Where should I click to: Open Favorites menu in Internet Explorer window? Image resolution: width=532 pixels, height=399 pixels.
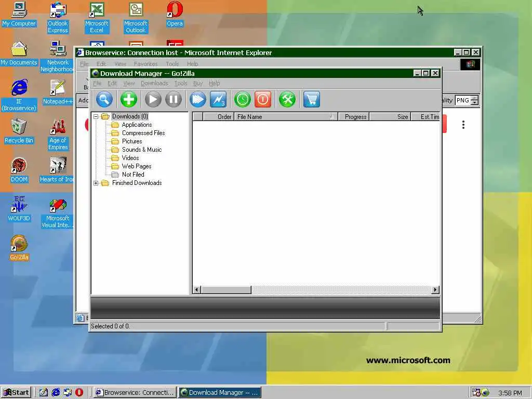145,64
